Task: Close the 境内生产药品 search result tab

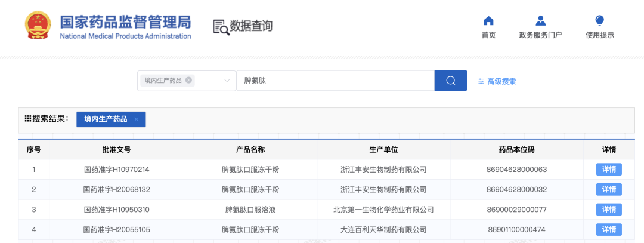Action: pyautogui.click(x=137, y=119)
